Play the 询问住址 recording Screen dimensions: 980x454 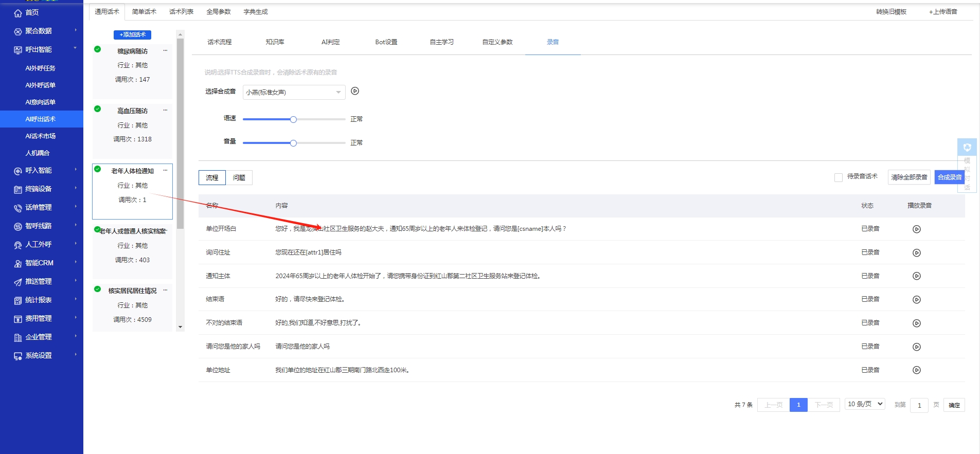coord(916,253)
